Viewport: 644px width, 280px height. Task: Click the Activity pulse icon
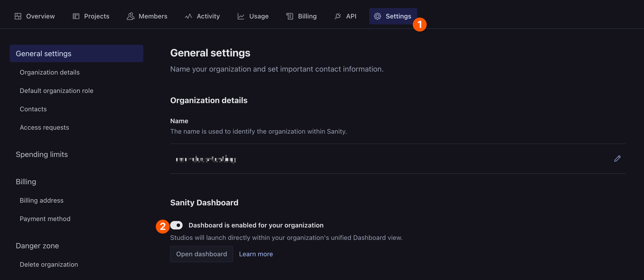(x=189, y=16)
